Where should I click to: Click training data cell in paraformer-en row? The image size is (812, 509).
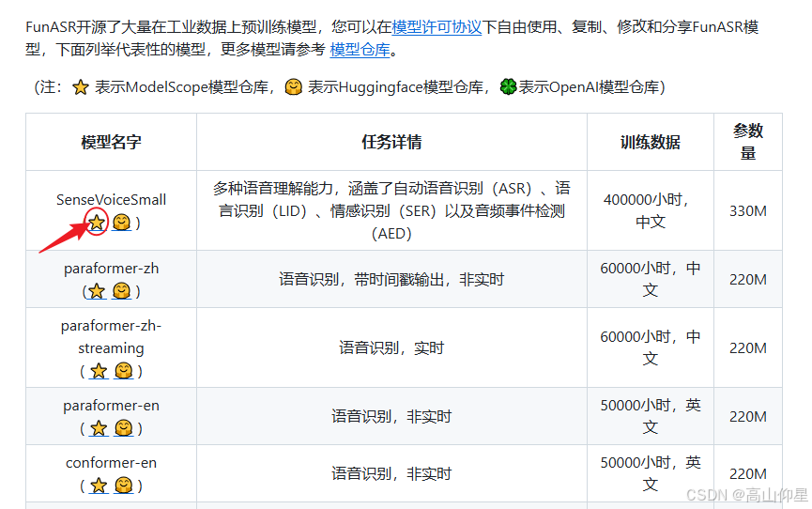(x=651, y=417)
